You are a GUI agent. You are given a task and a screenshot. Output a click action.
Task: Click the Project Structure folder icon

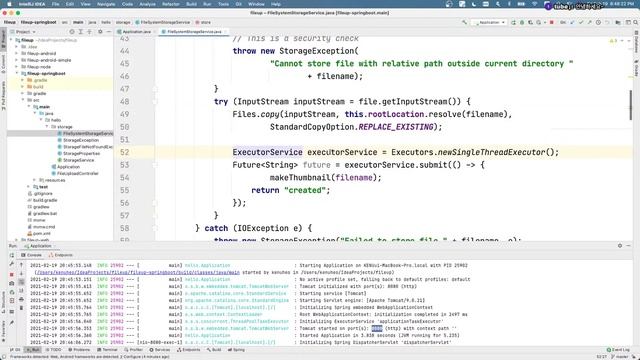tap(618, 22)
